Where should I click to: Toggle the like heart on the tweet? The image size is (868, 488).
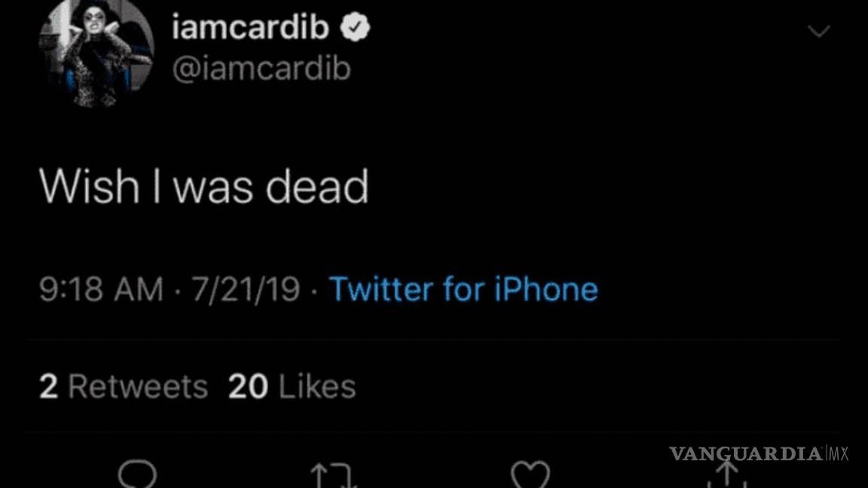click(x=530, y=474)
